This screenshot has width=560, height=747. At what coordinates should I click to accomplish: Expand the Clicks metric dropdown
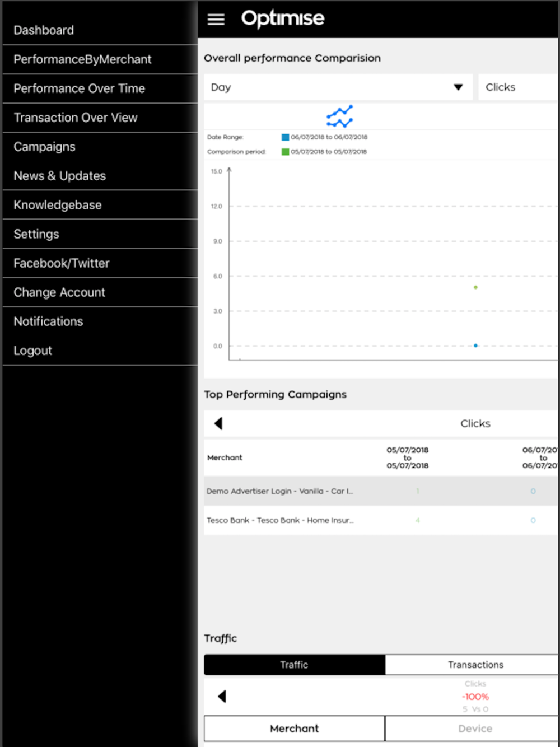pos(518,87)
